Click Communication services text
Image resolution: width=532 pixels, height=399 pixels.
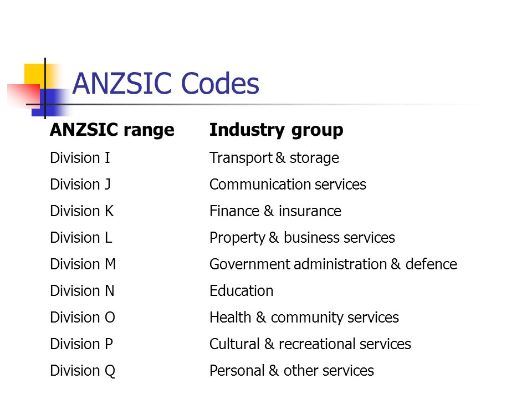point(288,185)
